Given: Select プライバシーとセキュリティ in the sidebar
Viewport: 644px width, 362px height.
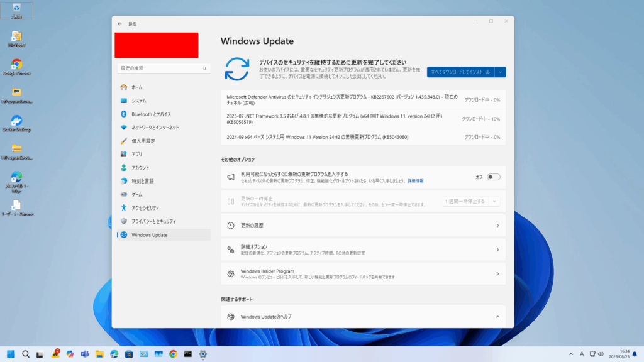Looking at the screenshot, I should pyautogui.click(x=164, y=221).
